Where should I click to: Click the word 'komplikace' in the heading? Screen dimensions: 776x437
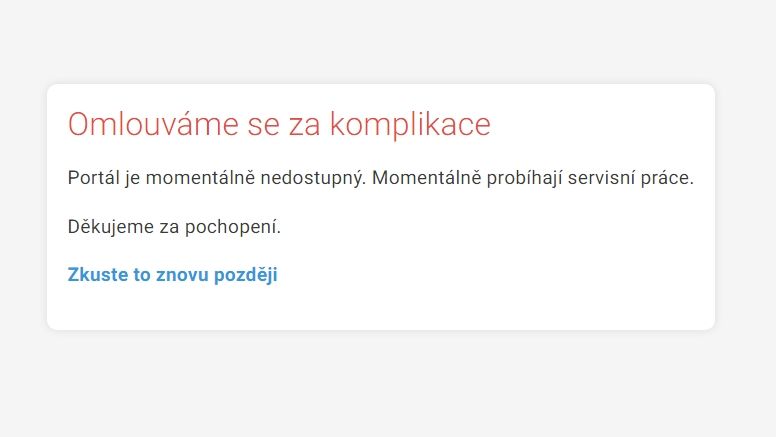coord(410,124)
